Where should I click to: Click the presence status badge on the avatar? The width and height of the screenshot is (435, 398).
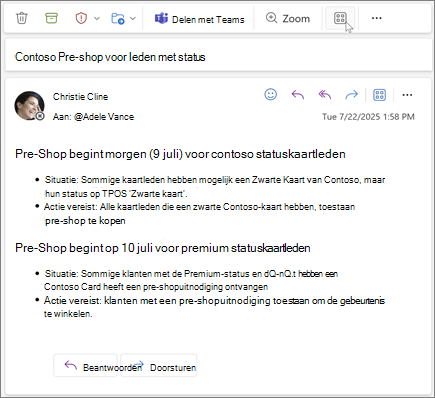pyautogui.click(x=40, y=116)
